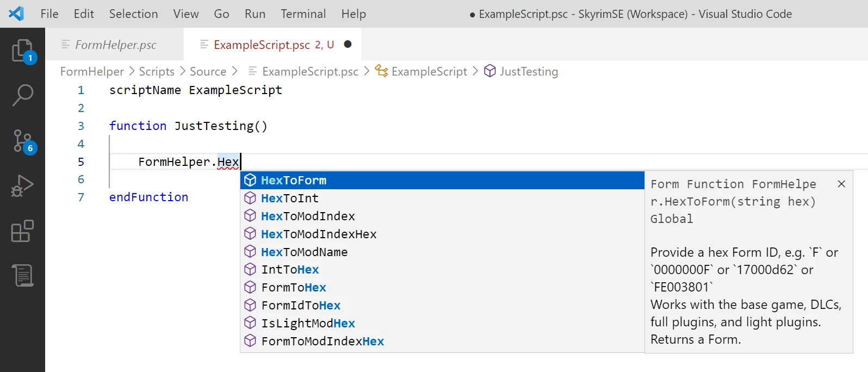
Task: Open the Help menu
Action: pyautogui.click(x=354, y=14)
